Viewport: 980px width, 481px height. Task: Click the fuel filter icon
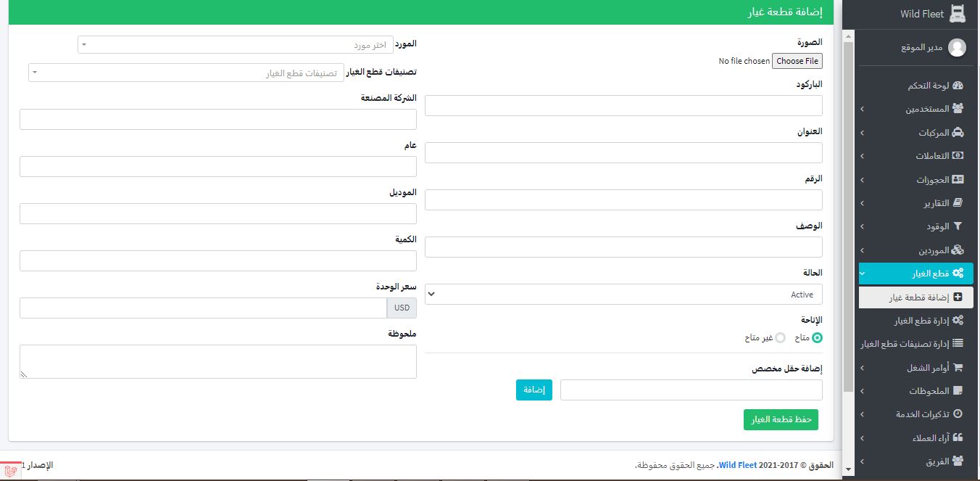click(x=958, y=226)
